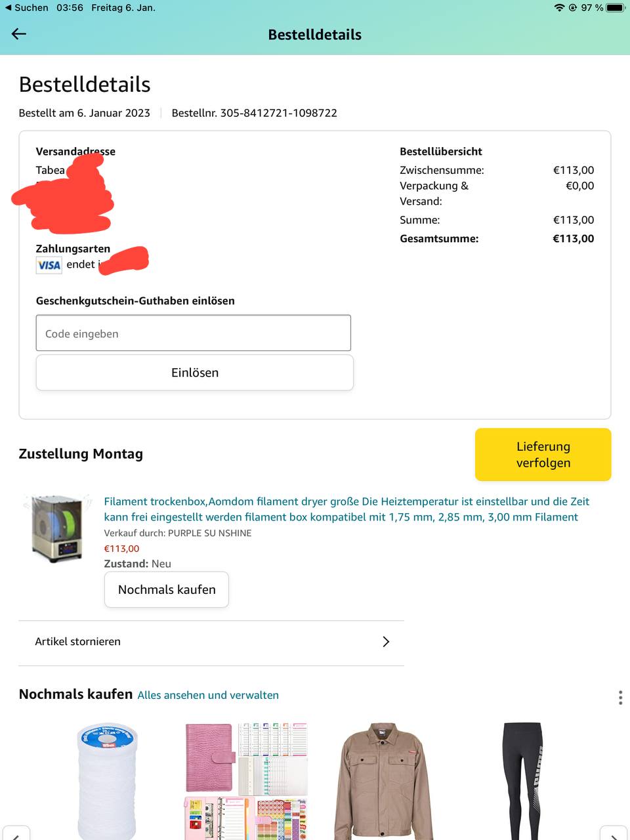Open Artikel stornieren option
The image size is (630, 840).
click(x=211, y=642)
